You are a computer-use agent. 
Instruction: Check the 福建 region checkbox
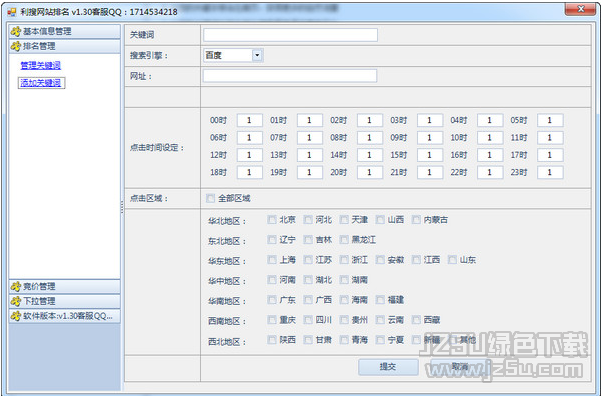pos(380,300)
